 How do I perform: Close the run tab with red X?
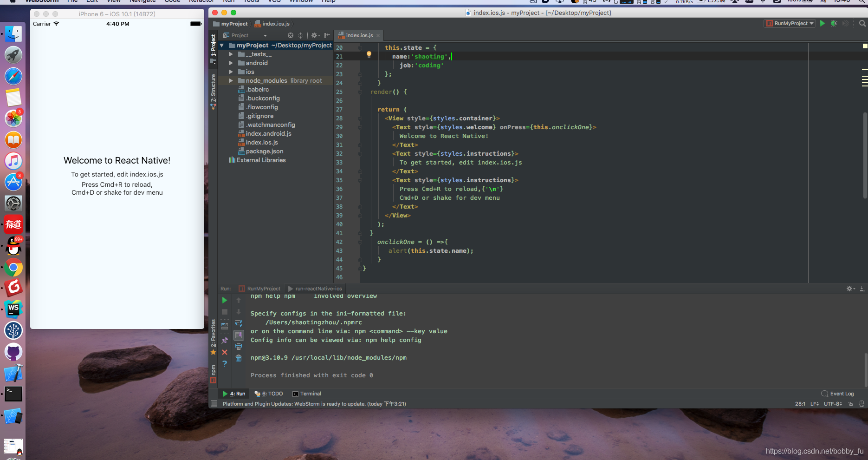pos(225,352)
